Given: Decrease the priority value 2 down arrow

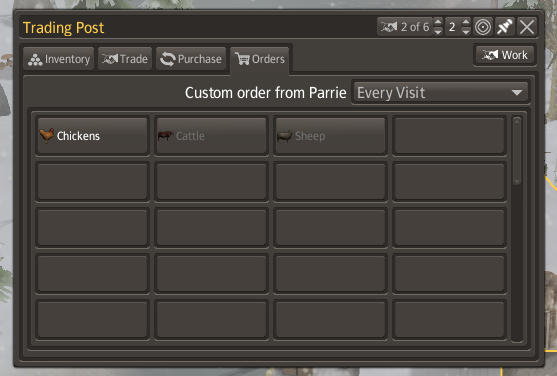Looking at the screenshot, I should pyautogui.click(x=466, y=31).
